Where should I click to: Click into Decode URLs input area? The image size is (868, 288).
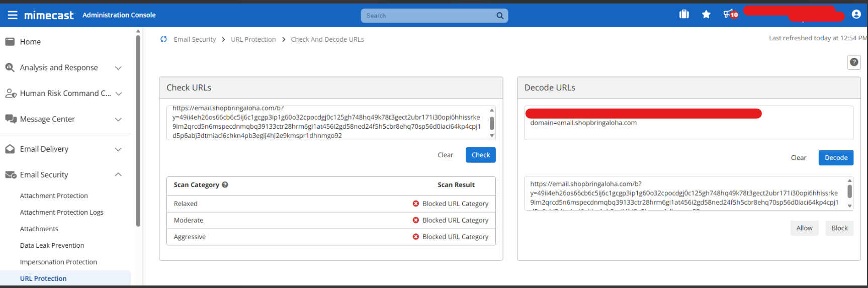point(688,123)
